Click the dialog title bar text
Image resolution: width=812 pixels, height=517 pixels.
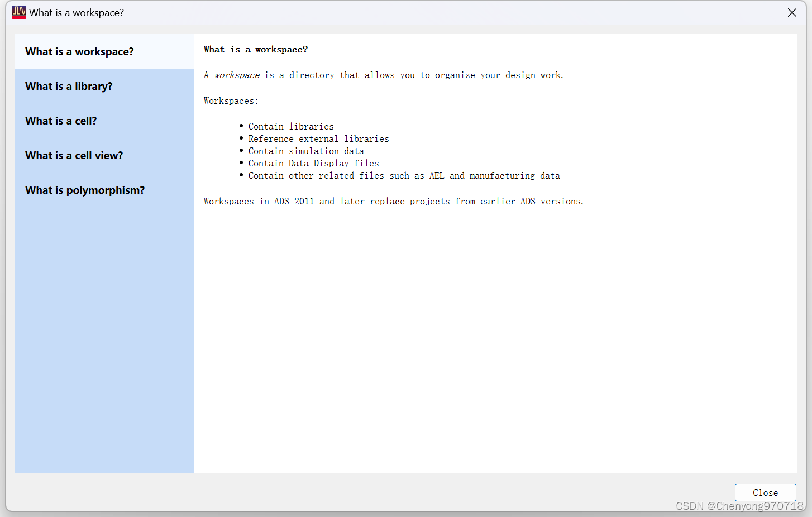tap(76, 12)
